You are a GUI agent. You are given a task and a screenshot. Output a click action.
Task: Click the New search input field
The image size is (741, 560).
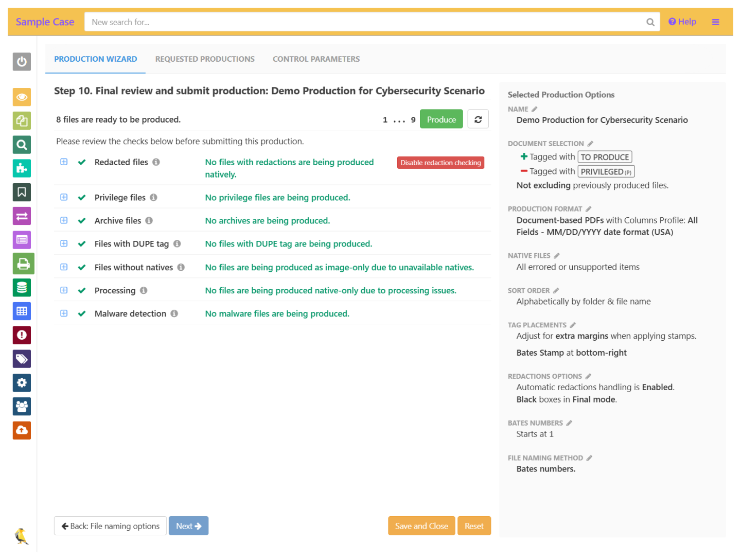pyautogui.click(x=365, y=22)
